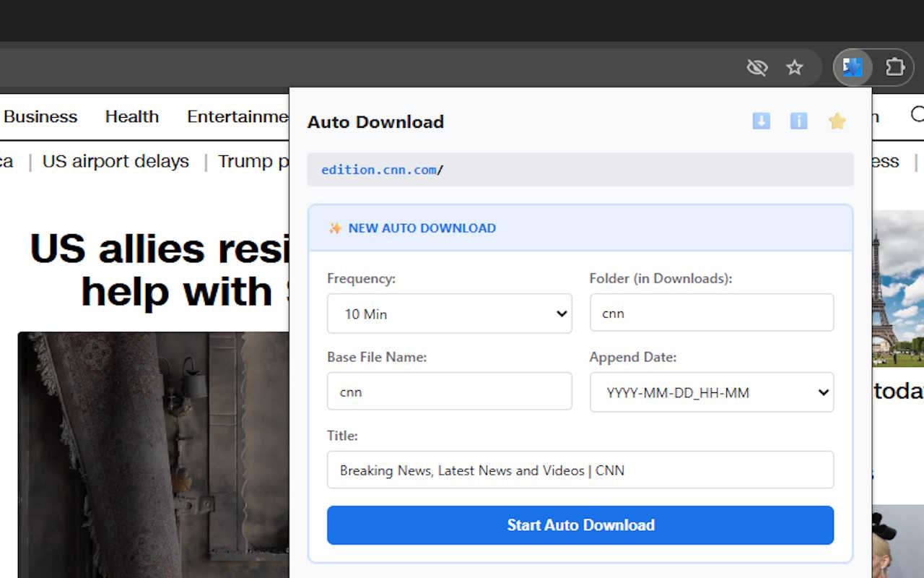
Task: Click the 'Frequency:' label
Action: 361,278
